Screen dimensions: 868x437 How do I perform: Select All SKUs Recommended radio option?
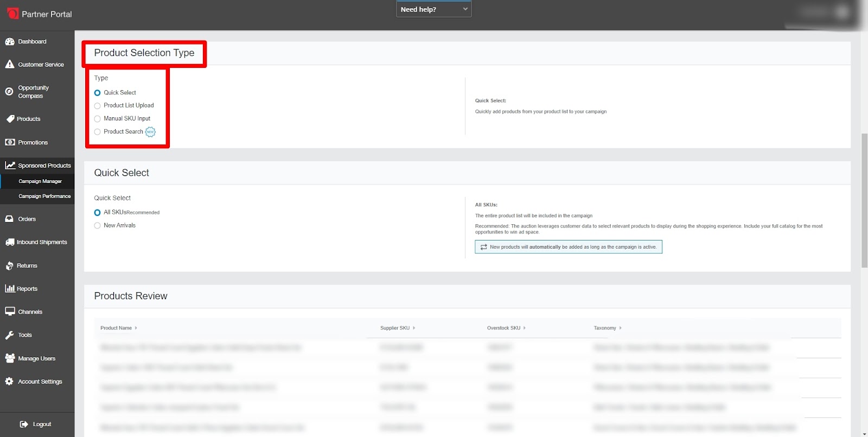pos(98,213)
